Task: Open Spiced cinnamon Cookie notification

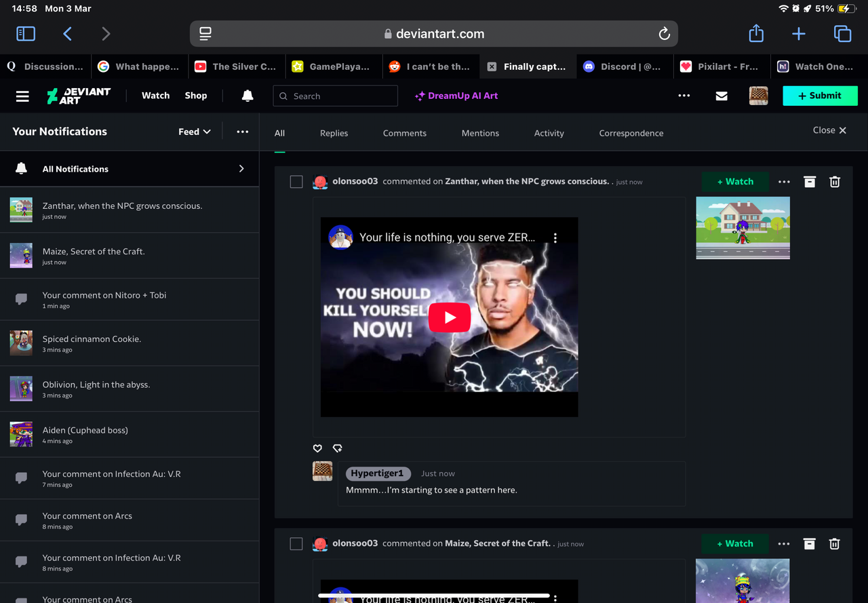Action: [x=130, y=343]
